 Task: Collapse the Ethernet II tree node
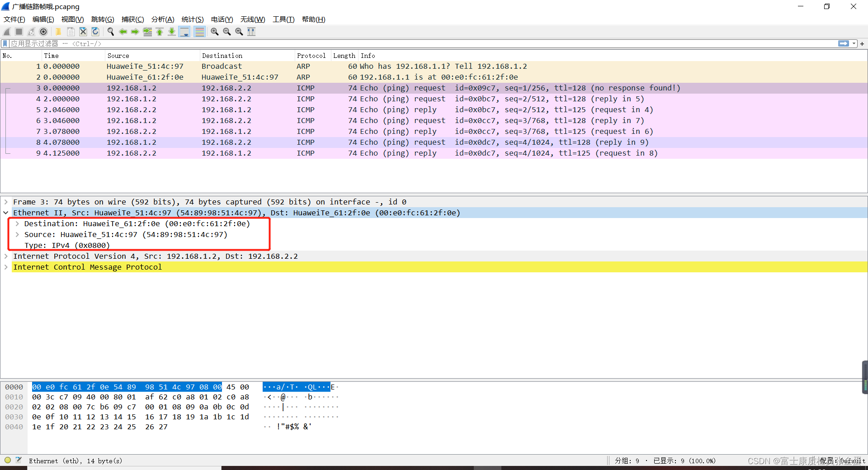click(x=6, y=213)
